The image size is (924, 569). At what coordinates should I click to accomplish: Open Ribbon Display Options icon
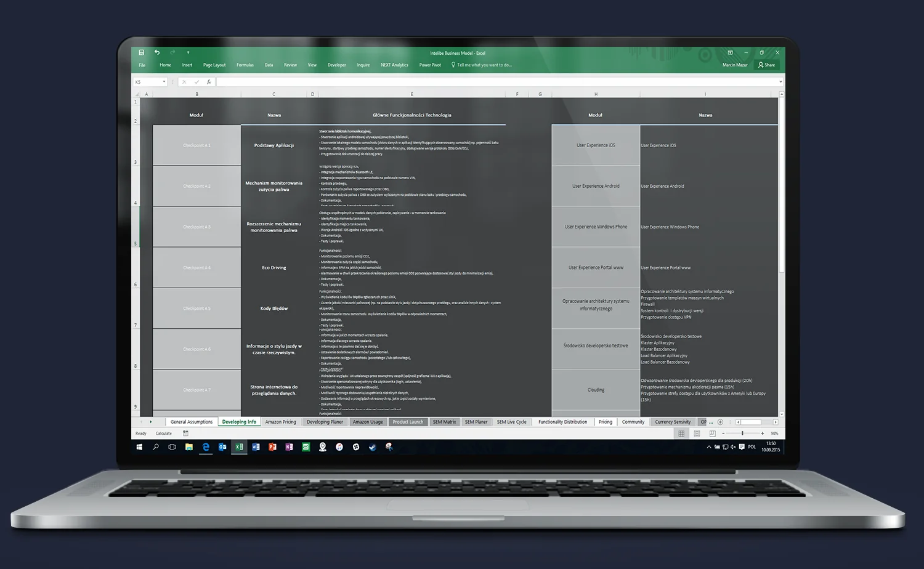click(730, 52)
